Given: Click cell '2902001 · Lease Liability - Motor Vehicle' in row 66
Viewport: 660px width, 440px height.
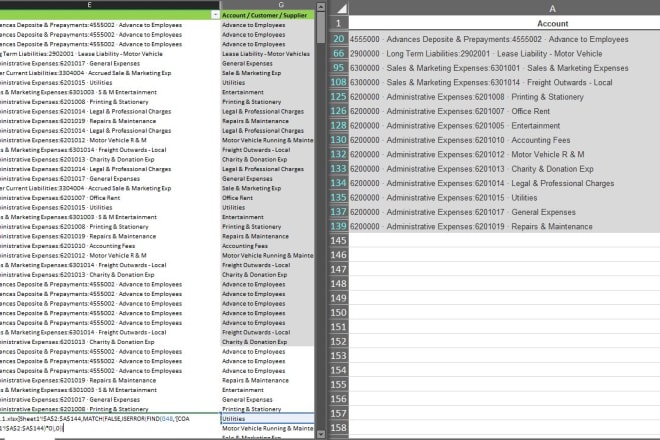Looking at the screenshot, I should 504,53.
